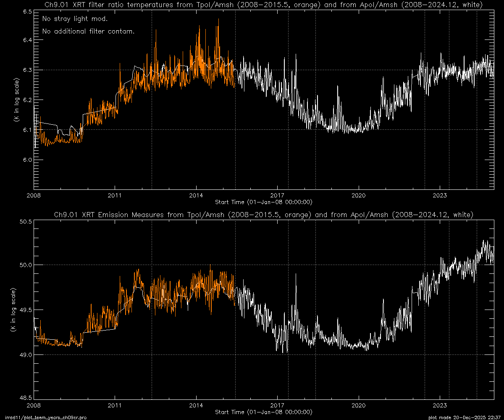Click the 2008 tick label on top plot
The width and height of the screenshot is (504, 420).
[34, 196]
